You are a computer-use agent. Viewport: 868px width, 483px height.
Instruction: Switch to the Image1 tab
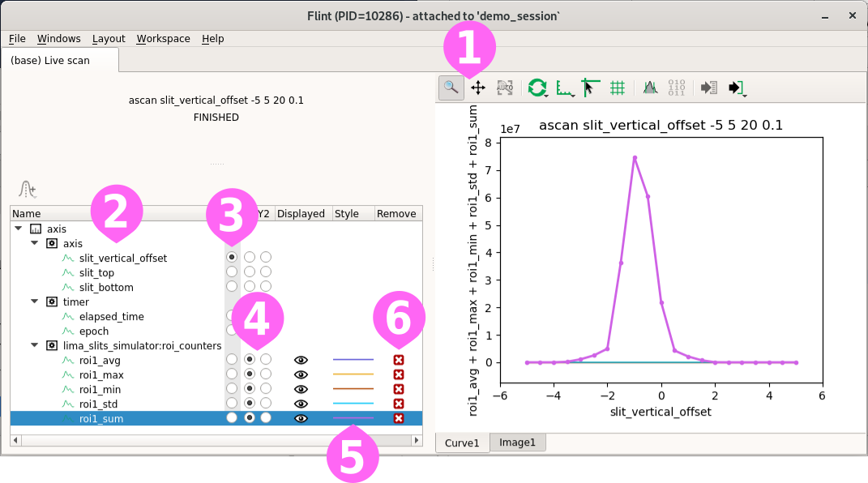pyautogui.click(x=517, y=442)
